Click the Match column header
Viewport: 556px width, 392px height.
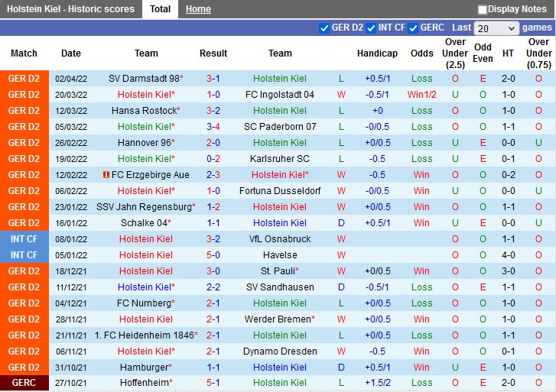pyautogui.click(x=24, y=53)
